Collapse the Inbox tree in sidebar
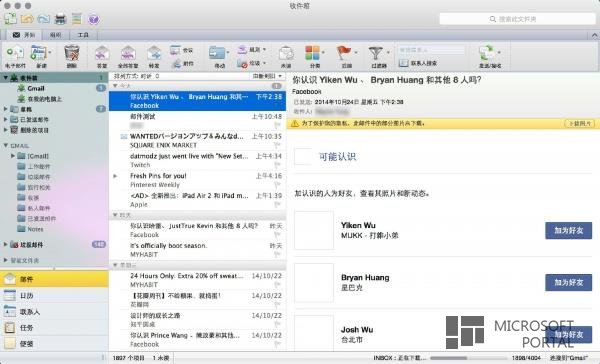 click(5, 78)
